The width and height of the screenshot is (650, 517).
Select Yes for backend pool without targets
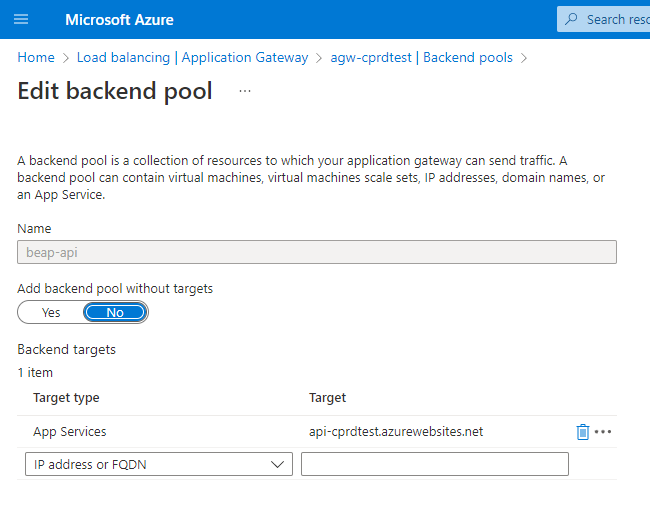(51, 313)
